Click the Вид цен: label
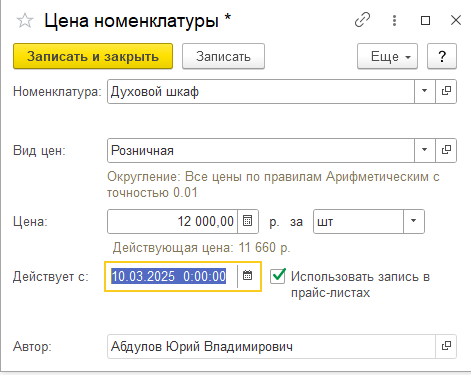The height and width of the screenshot is (375, 471). (x=39, y=151)
